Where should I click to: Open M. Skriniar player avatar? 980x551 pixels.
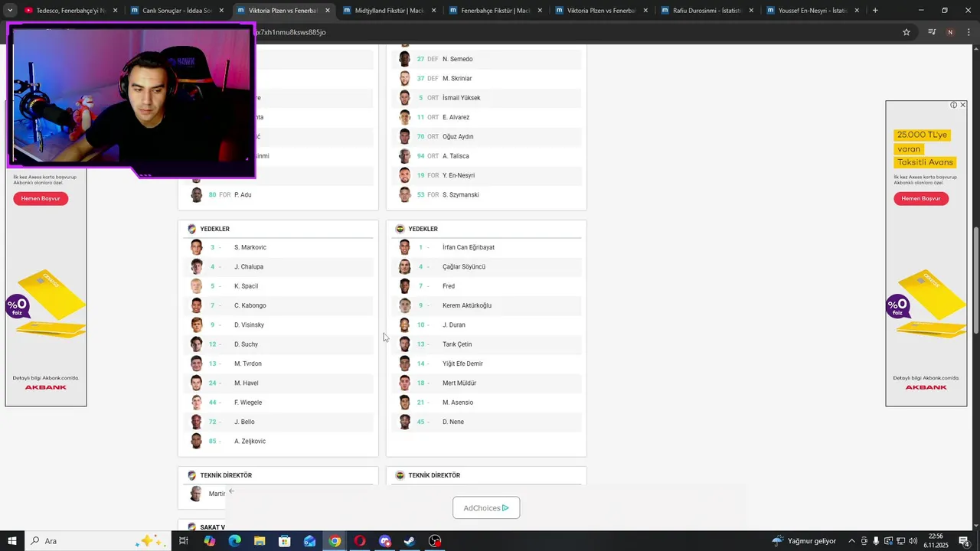(404, 78)
